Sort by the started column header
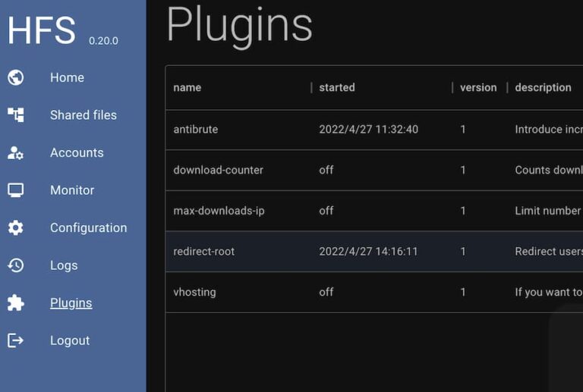 tap(337, 87)
